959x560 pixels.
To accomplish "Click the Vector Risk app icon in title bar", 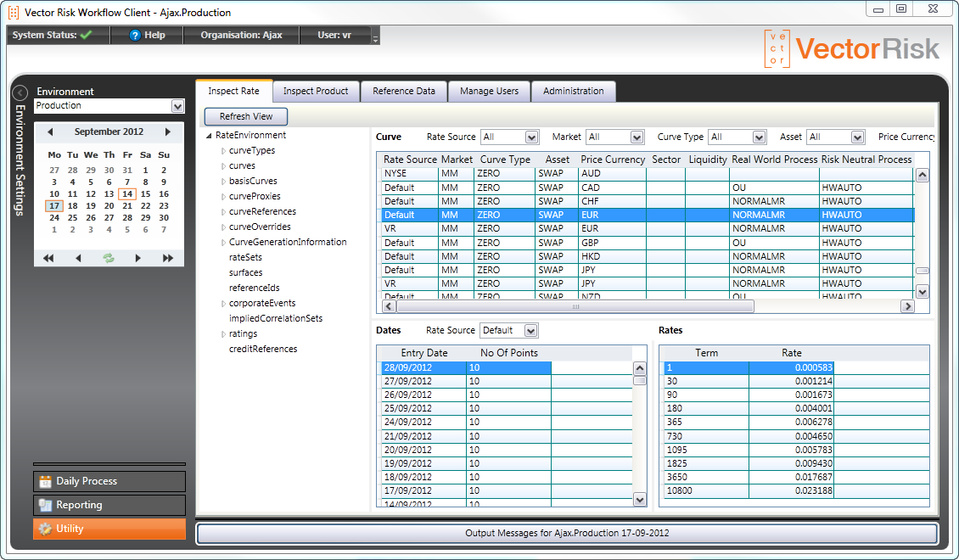I will pos(14,12).
